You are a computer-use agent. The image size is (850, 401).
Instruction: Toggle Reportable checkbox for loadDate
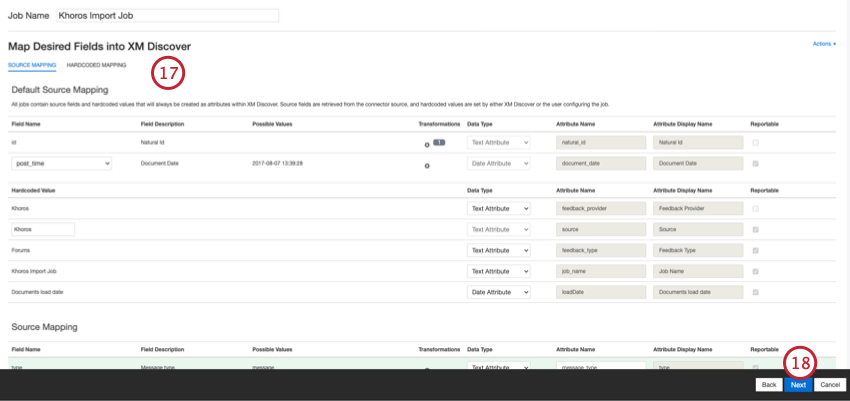point(755,292)
